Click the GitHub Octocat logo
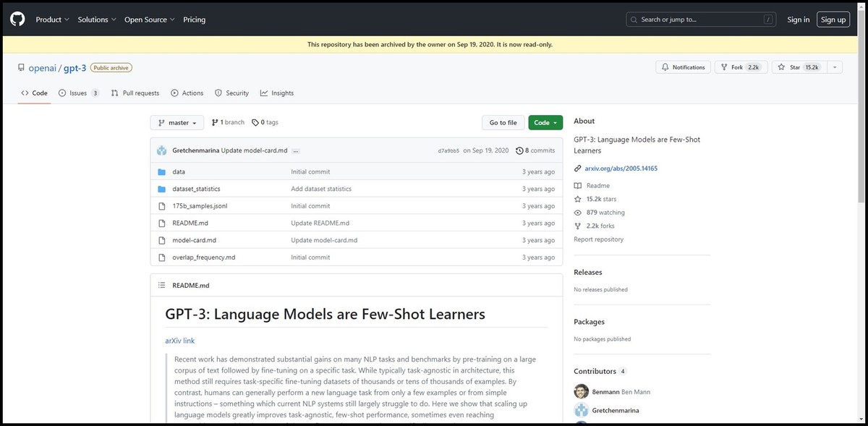The height and width of the screenshot is (426, 868). click(18, 20)
